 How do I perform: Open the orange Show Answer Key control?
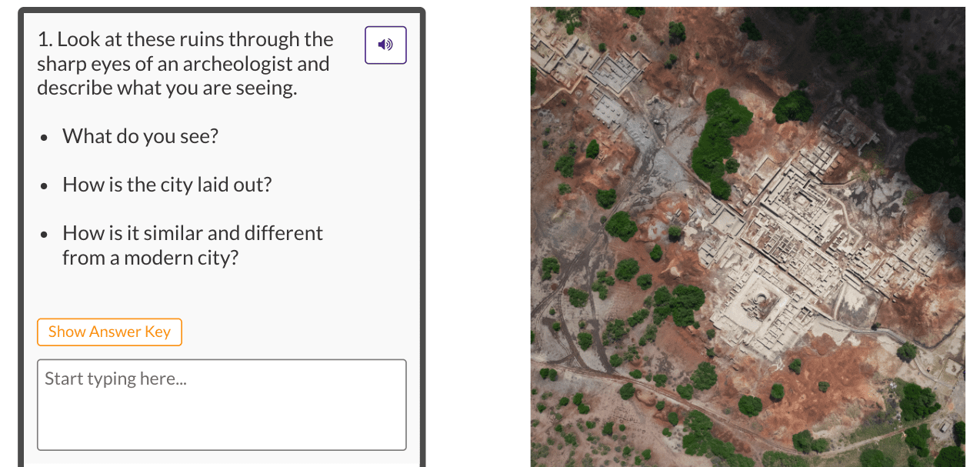click(109, 332)
